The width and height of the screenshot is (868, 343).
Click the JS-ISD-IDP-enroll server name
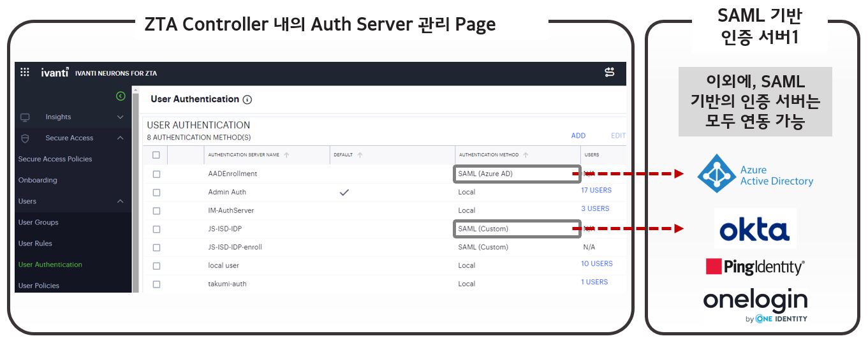point(235,247)
